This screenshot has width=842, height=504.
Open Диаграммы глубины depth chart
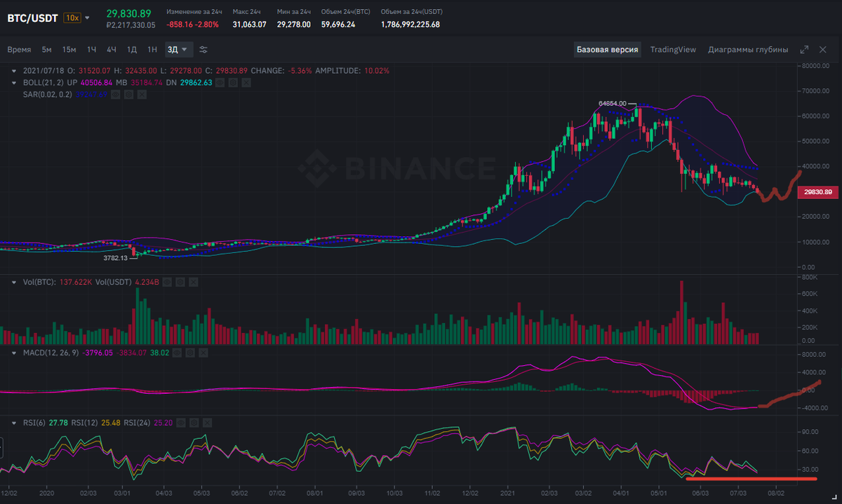(748, 50)
